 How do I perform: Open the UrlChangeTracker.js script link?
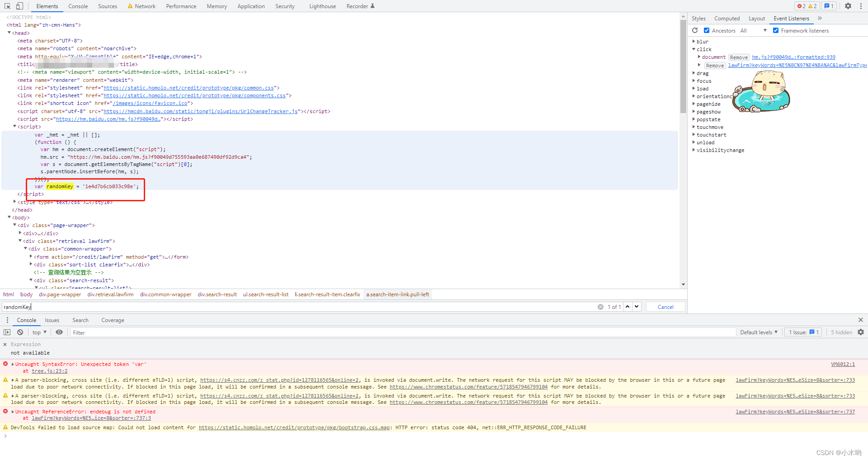[x=201, y=111]
